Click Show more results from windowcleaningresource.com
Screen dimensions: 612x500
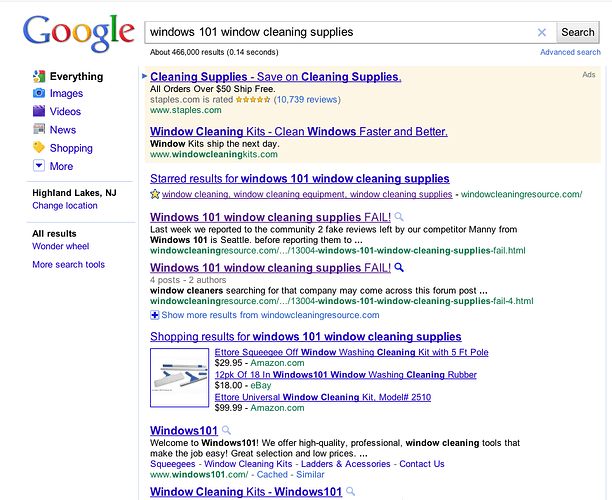270,315
